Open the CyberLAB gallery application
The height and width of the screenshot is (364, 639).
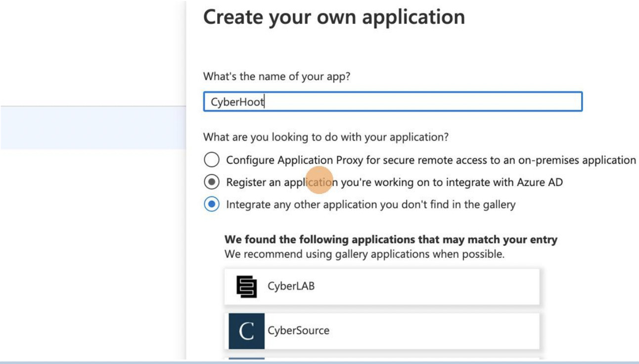click(x=382, y=287)
